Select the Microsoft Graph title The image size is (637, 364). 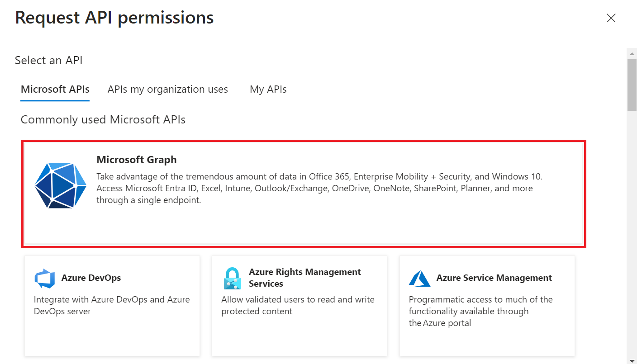pyautogui.click(x=136, y=160)
